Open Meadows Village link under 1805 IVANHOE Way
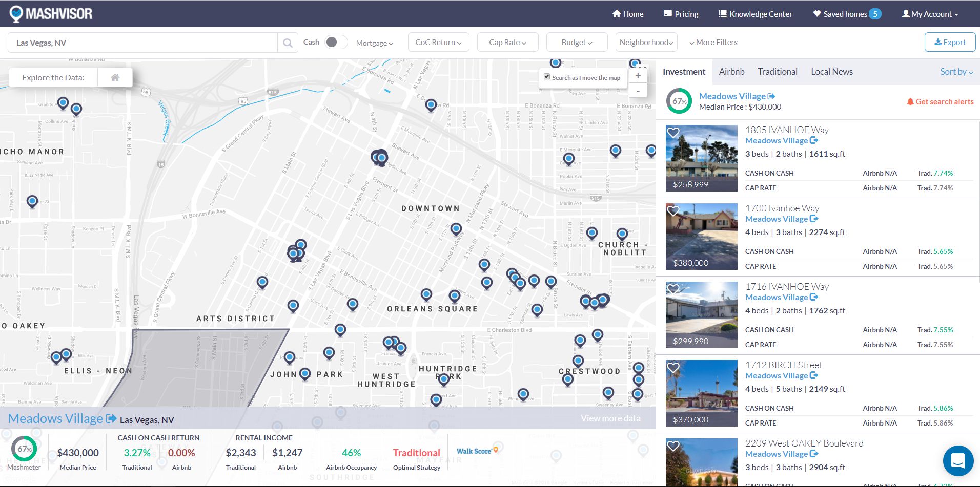This screenshot has width=980, height=487. pyautogui.click(x=781, y=141)
